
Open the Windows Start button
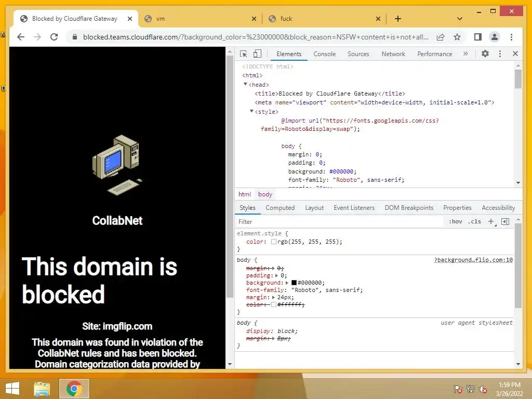point(12,389)
